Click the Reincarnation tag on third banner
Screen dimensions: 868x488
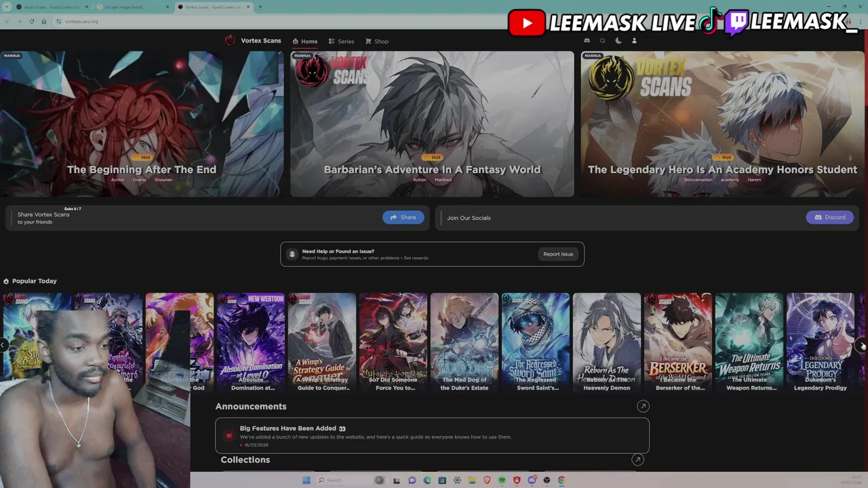(698, 180)
